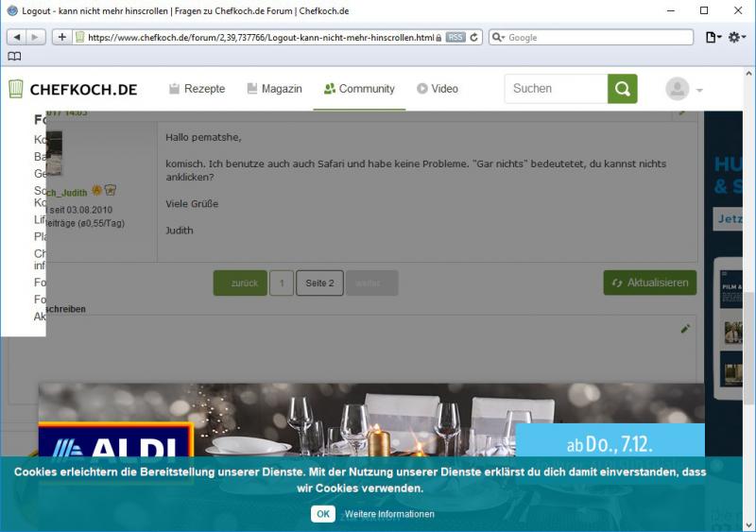The image size is (756, 532).
Task: Open the bookmarks book icon
Action: click(14, 57)
